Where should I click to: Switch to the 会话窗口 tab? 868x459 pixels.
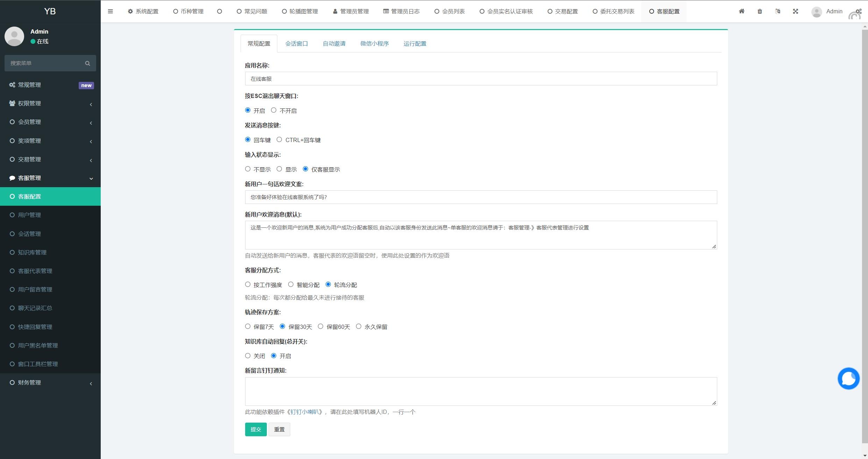coord(296,44)
